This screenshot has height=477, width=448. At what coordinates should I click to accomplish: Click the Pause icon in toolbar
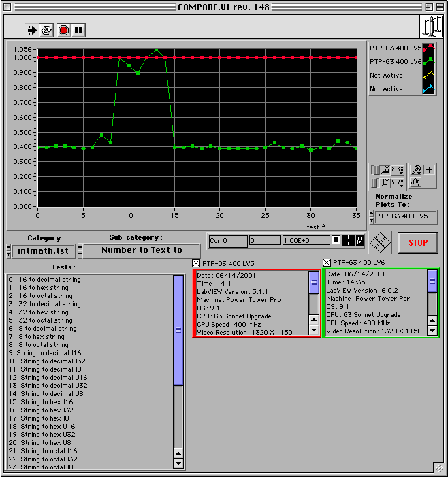(x=78, y=30)
